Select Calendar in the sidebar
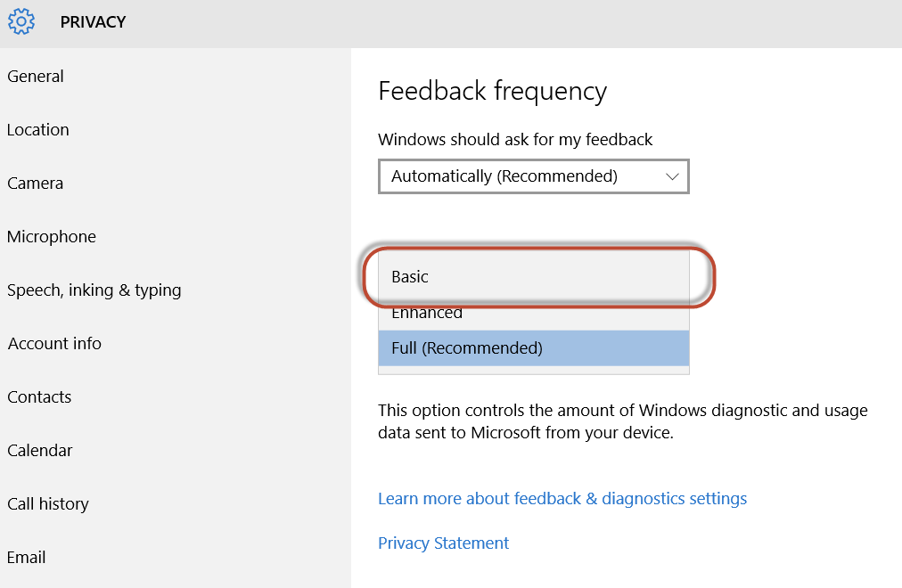This screenshot has width=902, height=588. coord(40,451)
